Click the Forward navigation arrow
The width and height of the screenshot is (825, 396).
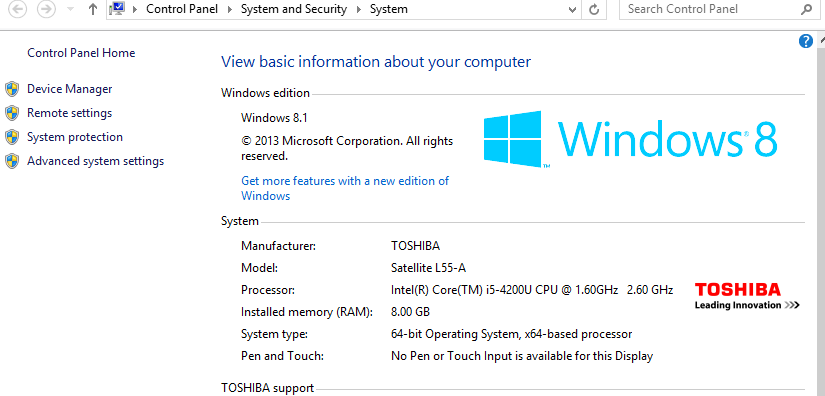(46, 9)
